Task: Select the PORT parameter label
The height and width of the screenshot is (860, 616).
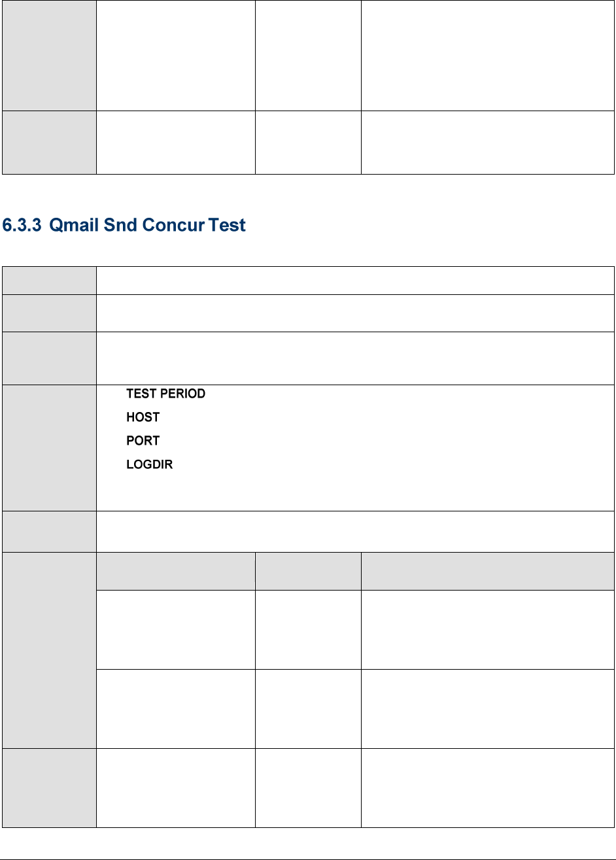Action: [x=143, y=441]
